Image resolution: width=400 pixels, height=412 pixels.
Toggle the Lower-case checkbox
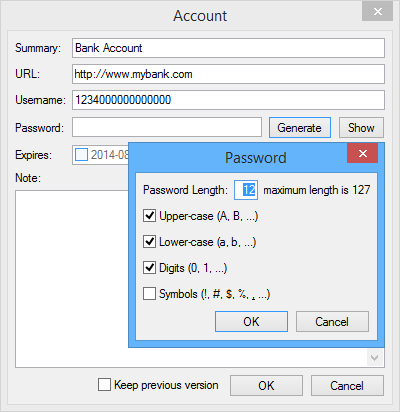149,242
